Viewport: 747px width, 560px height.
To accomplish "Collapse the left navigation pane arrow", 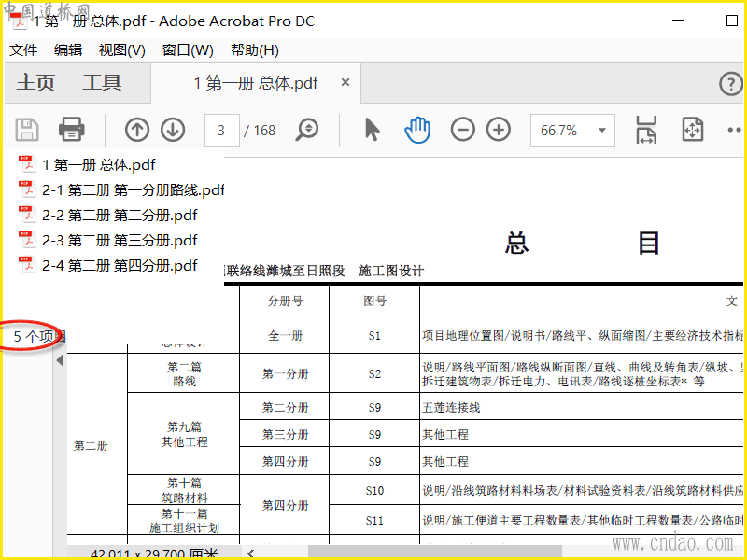I will click(60, 360).
